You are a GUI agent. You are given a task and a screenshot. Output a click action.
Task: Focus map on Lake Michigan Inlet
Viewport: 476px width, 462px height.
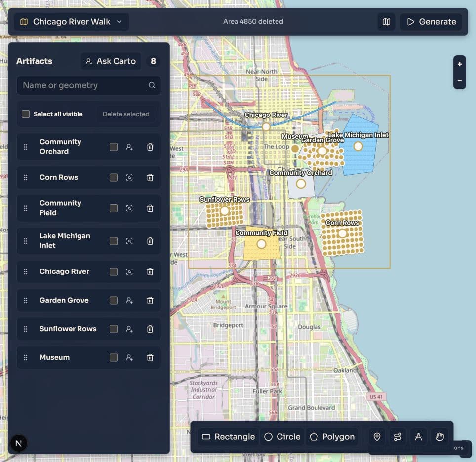tap(129, 241)
